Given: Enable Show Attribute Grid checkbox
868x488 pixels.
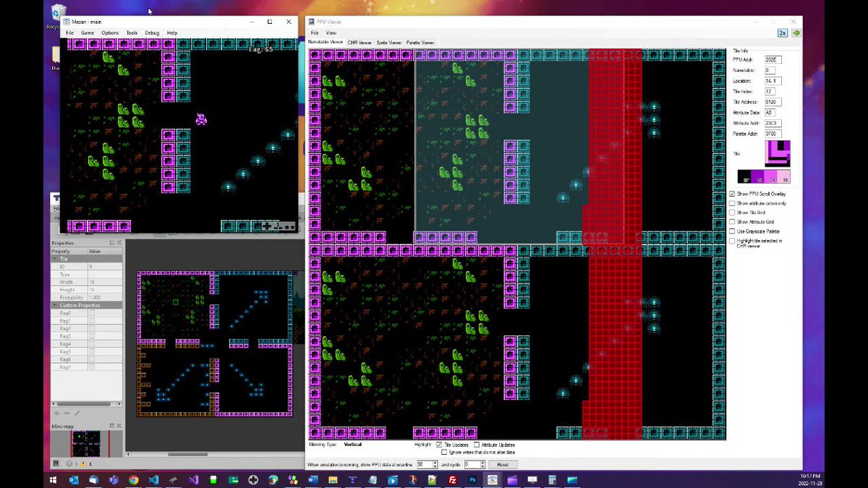Looking at the screenshot, I should (x=732, y=222).
